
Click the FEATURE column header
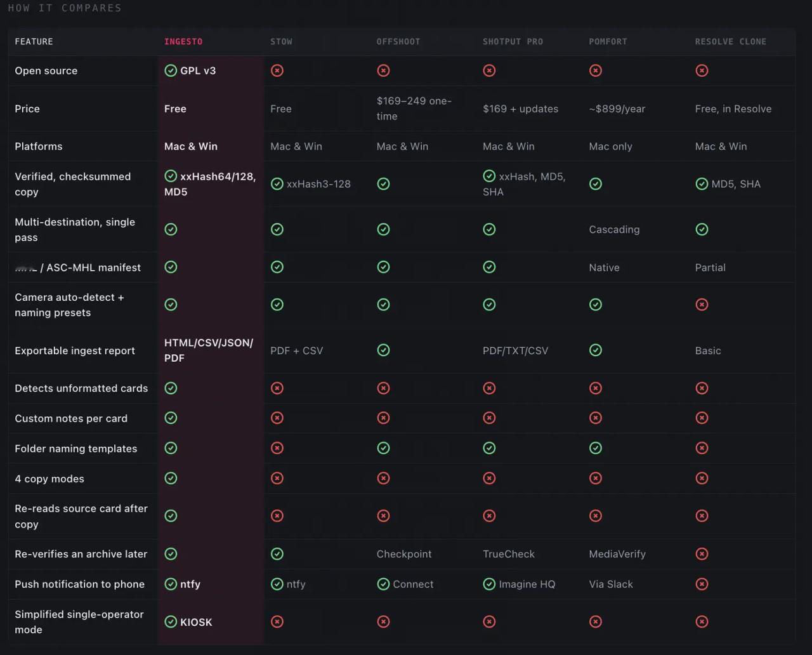coord(34,42)
